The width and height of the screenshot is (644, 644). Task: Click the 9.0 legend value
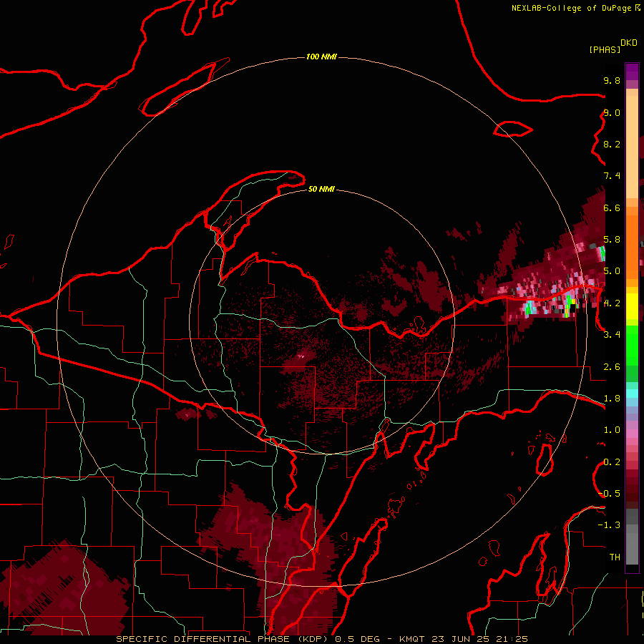(x=612, y=112)
